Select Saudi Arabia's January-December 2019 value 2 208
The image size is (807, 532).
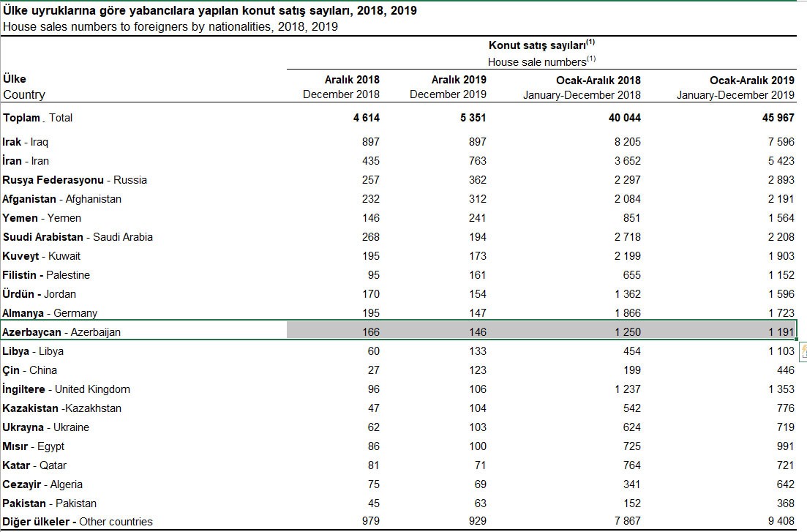(x=780, y=237)
